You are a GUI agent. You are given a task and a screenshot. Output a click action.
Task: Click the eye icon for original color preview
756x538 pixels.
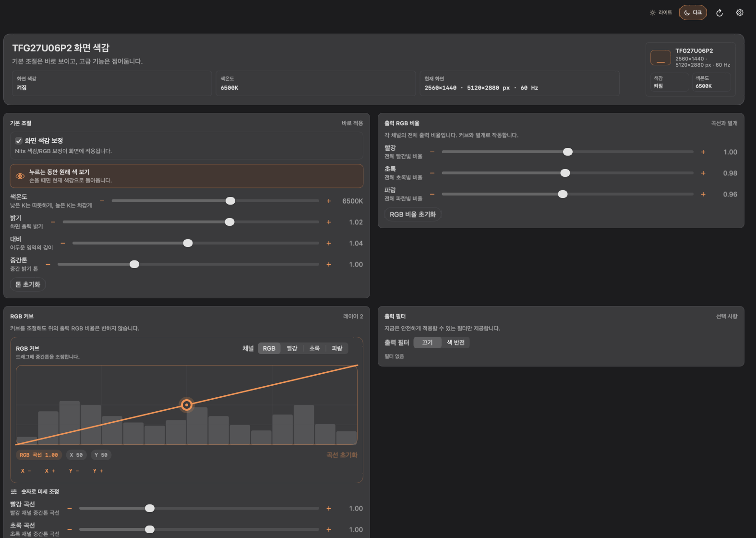tap(20, 176)
